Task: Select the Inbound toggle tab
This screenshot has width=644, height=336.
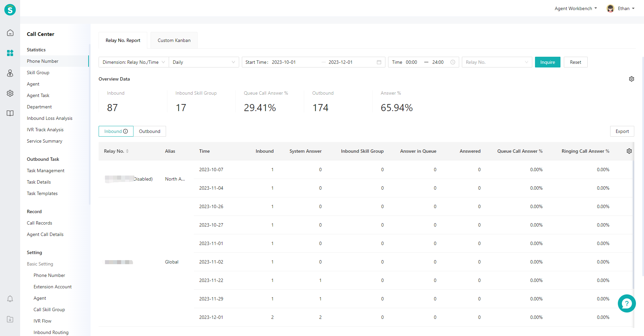Action: pos(116,131)
